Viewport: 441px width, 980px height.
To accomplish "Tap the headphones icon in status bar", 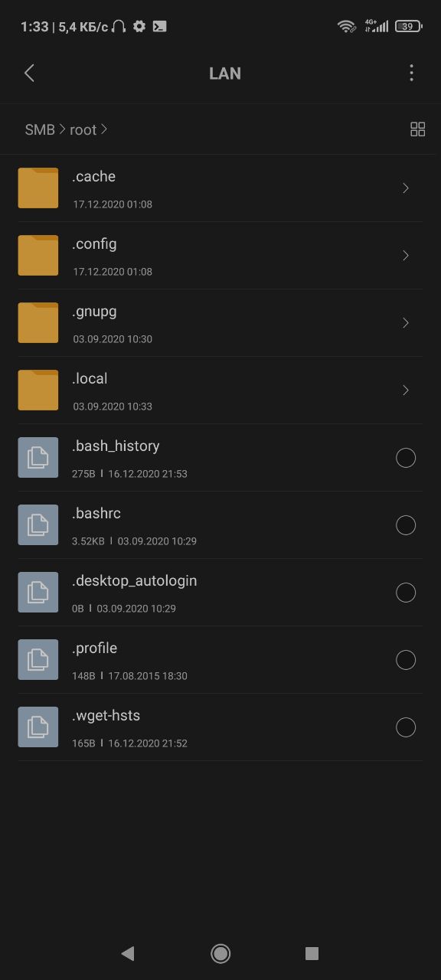I will (119, 26).
